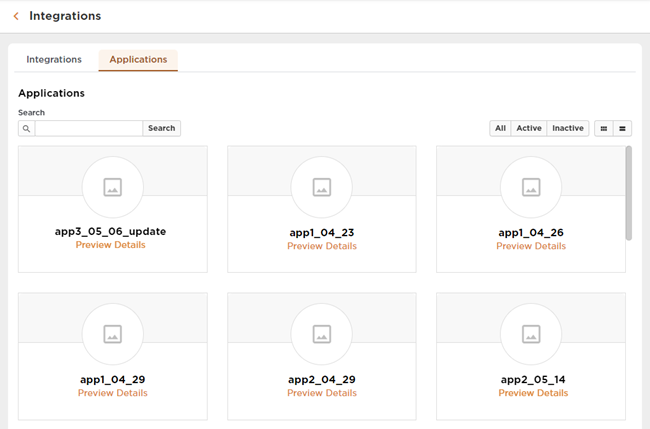Preview Details for app1_04_23
Image resolution: width=650 pixels, height=429 pixels.
coord(322,246)
